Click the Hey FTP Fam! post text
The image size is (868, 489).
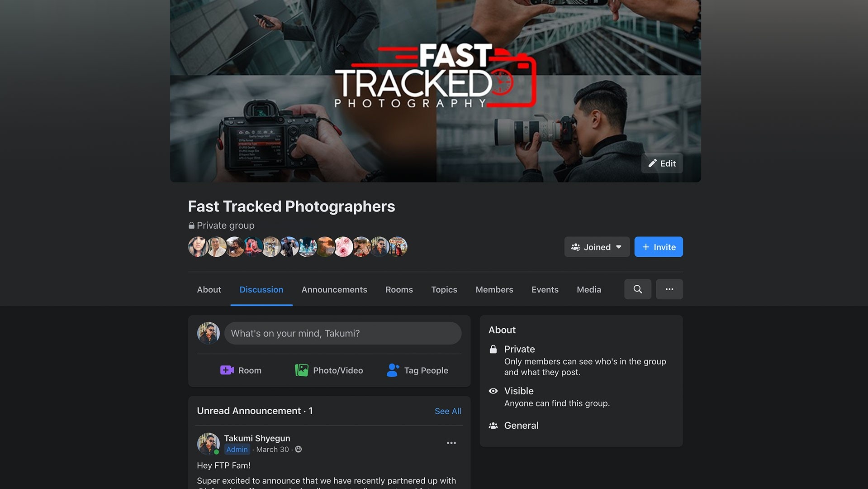tap(223, 465)
